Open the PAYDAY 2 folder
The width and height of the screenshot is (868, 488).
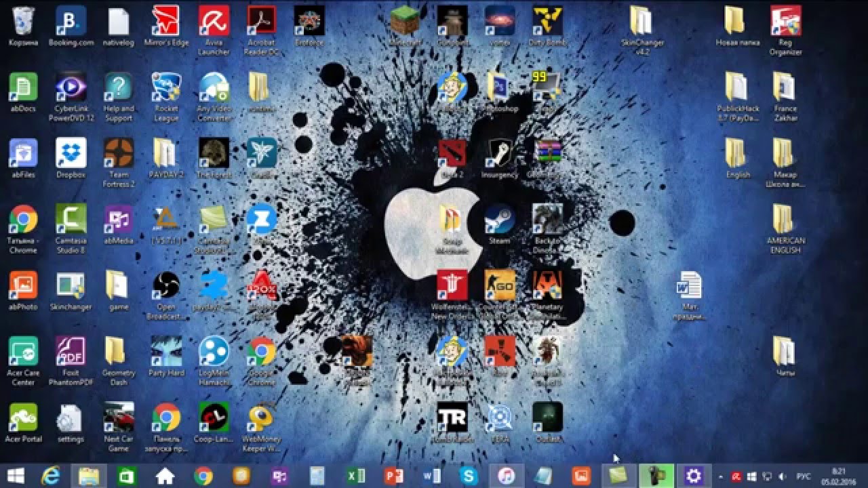pyautogui.click(x=166, y=153)
